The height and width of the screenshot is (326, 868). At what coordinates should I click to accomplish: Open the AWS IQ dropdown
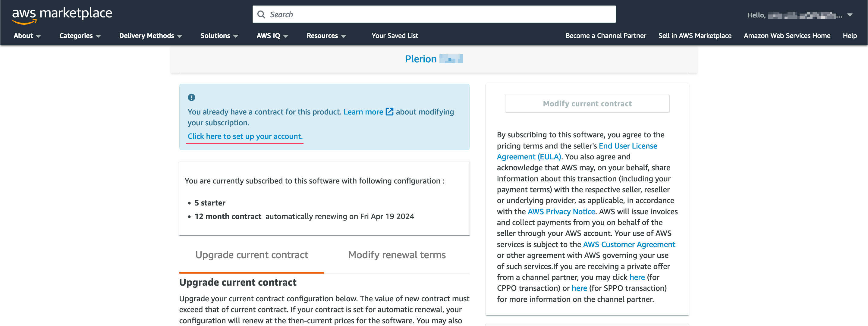click(272, 36)
